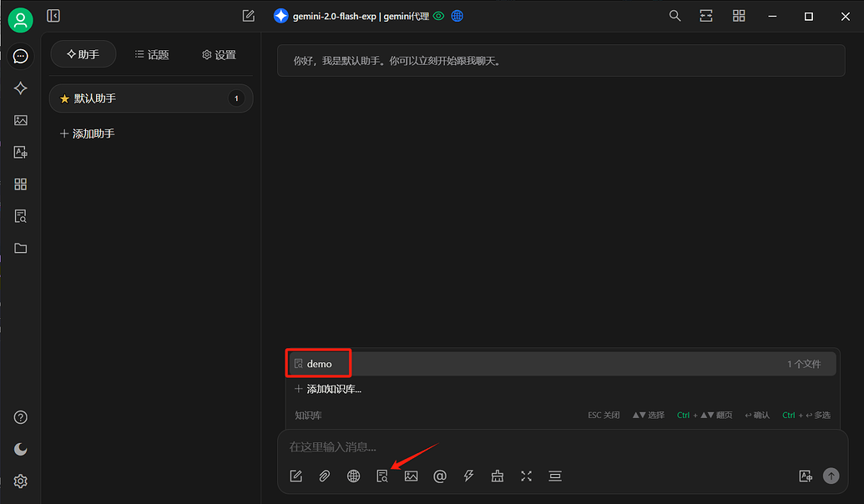The image size is (864, 504).
Task: Click the image generation icon in input toolbar
Action: (x=411, y=476)
